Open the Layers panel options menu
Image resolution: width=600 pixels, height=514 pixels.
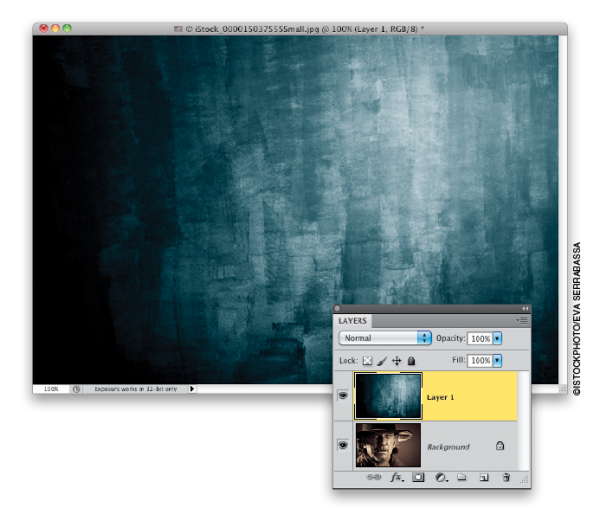click(522, 320)
